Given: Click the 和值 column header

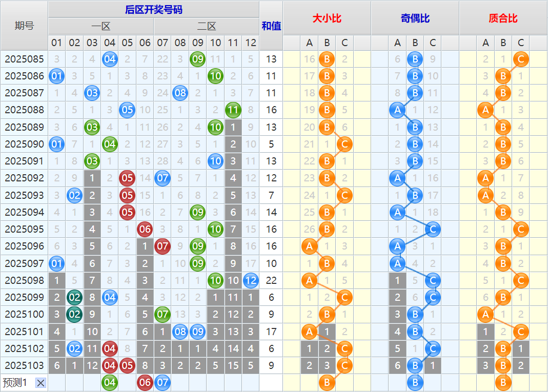Looking at the screenshot, I should pyautogui.click(x=271, y=26).
